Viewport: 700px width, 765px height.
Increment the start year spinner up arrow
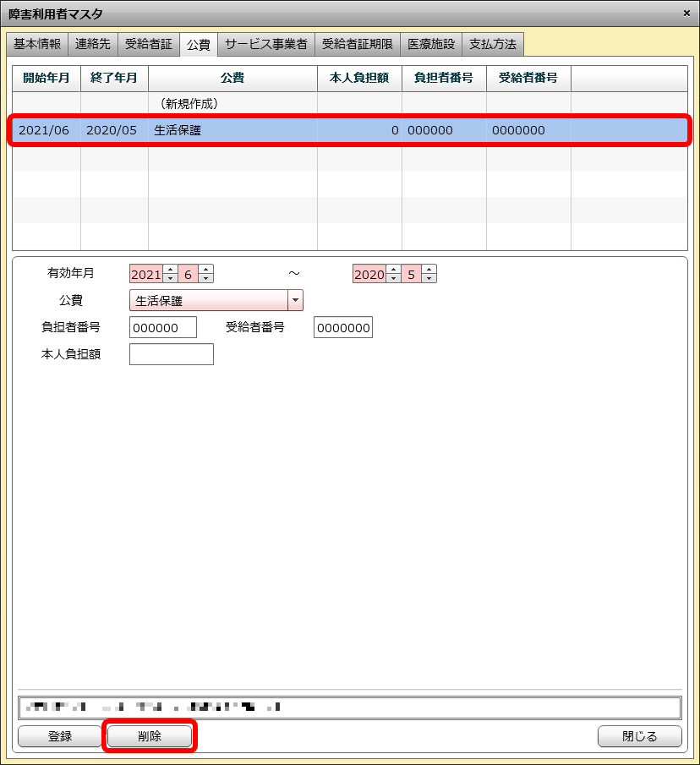(x=170, y=270)
